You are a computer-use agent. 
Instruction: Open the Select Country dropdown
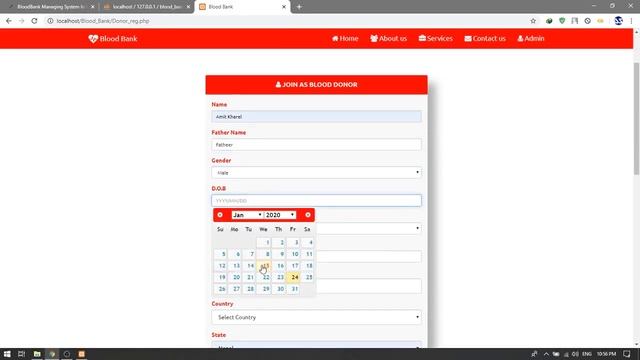tap(316, 317)
